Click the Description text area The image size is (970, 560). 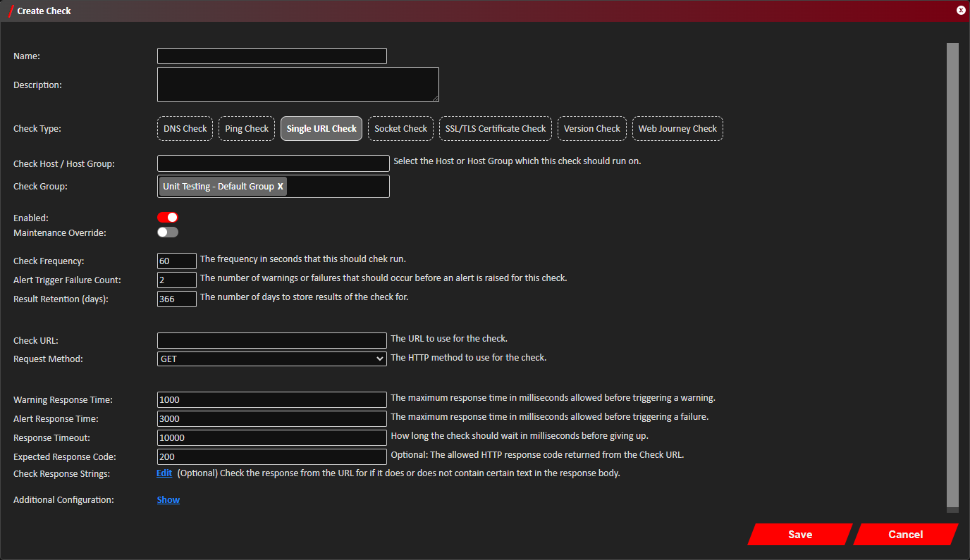point(298,85)
